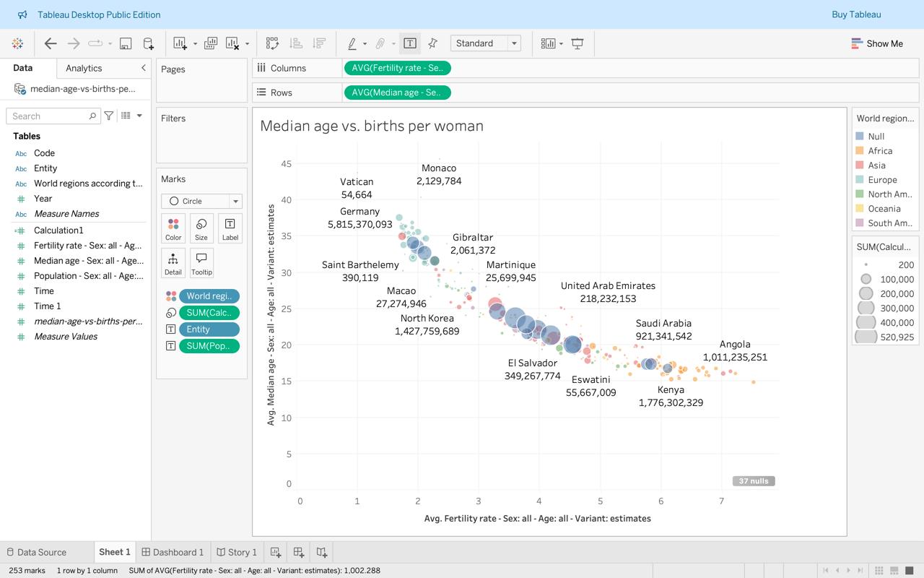
Task: Open the Dashboard 1 tab
Action: click(173, 552)
